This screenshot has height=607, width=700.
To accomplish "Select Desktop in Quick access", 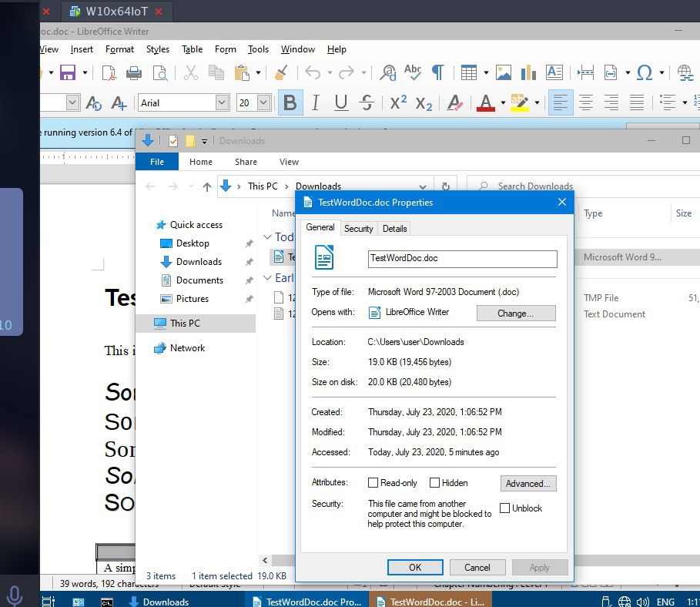I will (x=193, y=243).
